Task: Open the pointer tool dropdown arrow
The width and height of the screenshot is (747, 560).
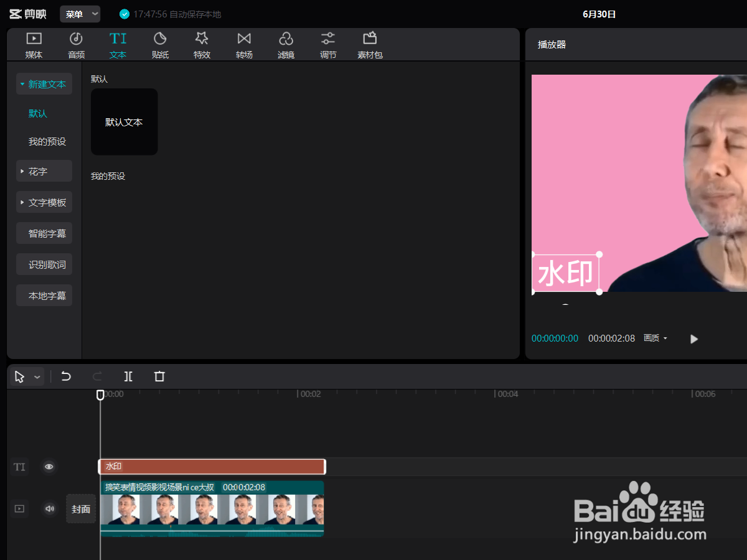Action: 37,377
